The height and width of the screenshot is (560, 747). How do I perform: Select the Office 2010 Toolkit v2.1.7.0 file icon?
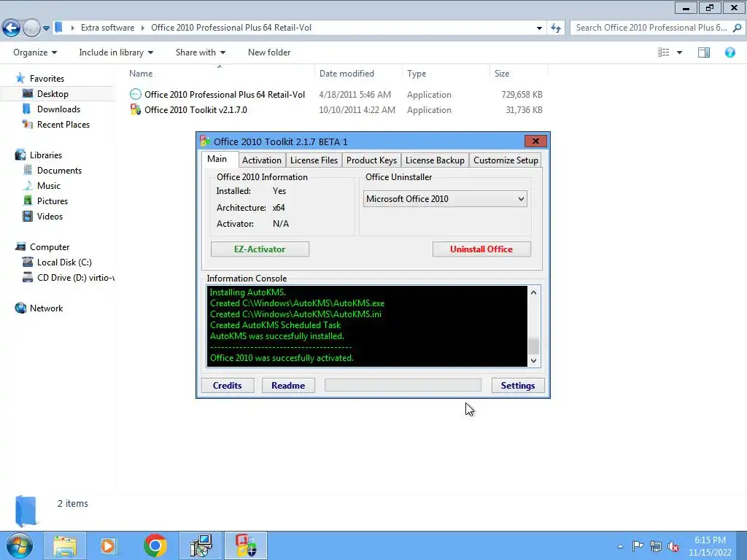(x=135, y=109)
